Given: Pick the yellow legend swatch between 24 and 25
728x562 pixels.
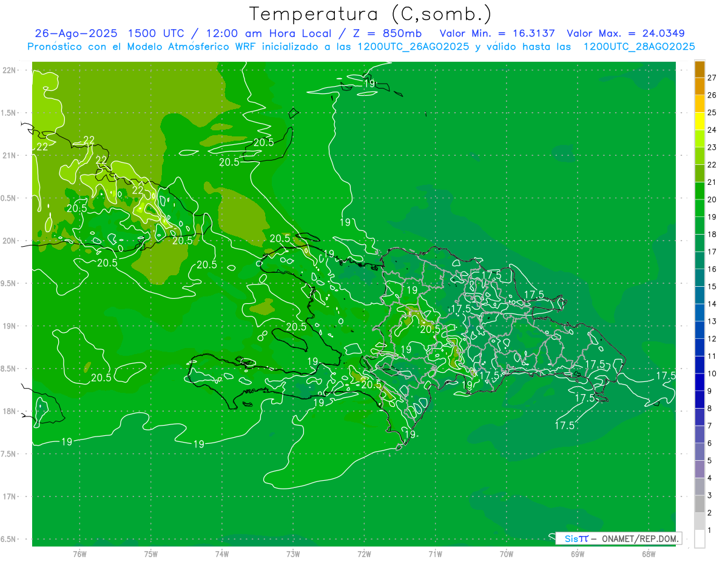Looking at the screenshot, I should (x=699, y=121).
